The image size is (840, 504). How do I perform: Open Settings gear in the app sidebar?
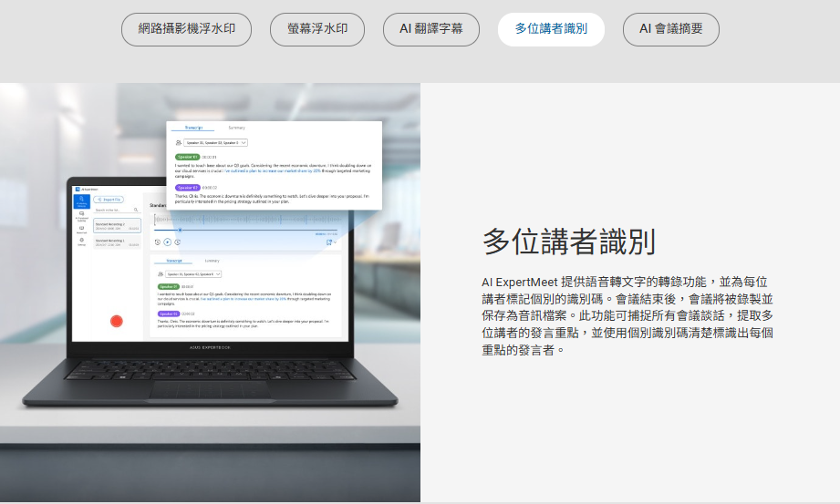click(x=81, y=242)
